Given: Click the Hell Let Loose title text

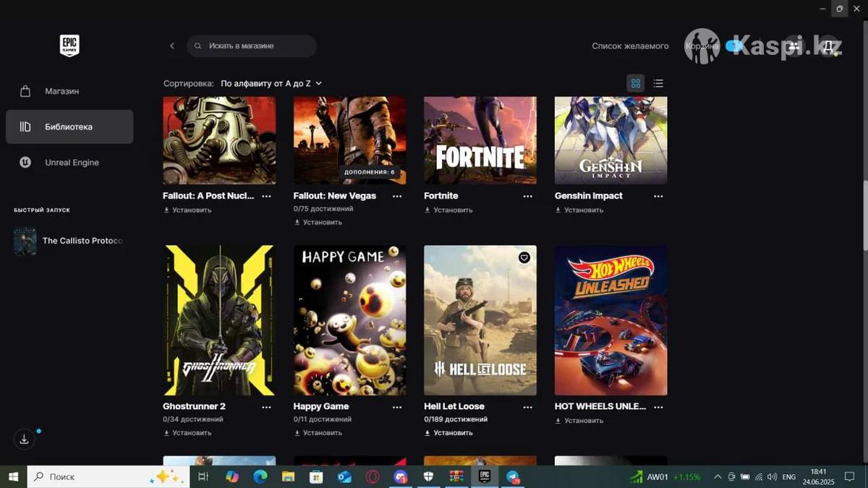Looking at the screenshot, I should click(x=454, y=406).
